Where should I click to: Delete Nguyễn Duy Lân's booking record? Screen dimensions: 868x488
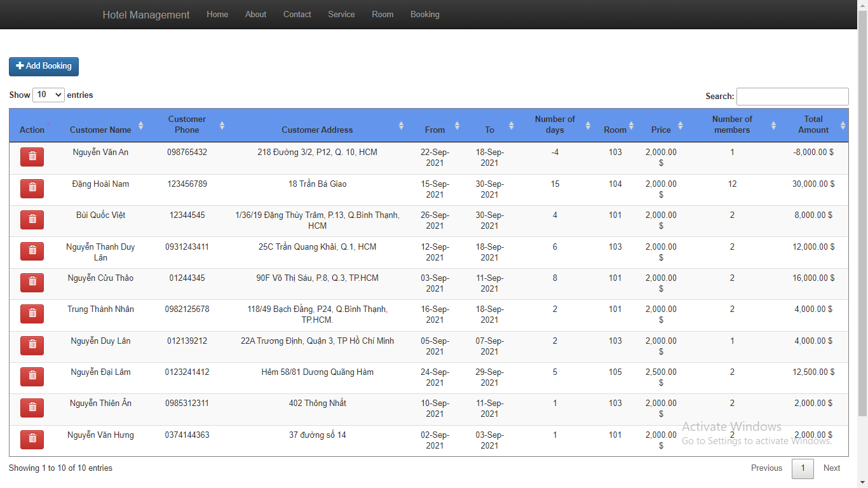coord(32,345)
